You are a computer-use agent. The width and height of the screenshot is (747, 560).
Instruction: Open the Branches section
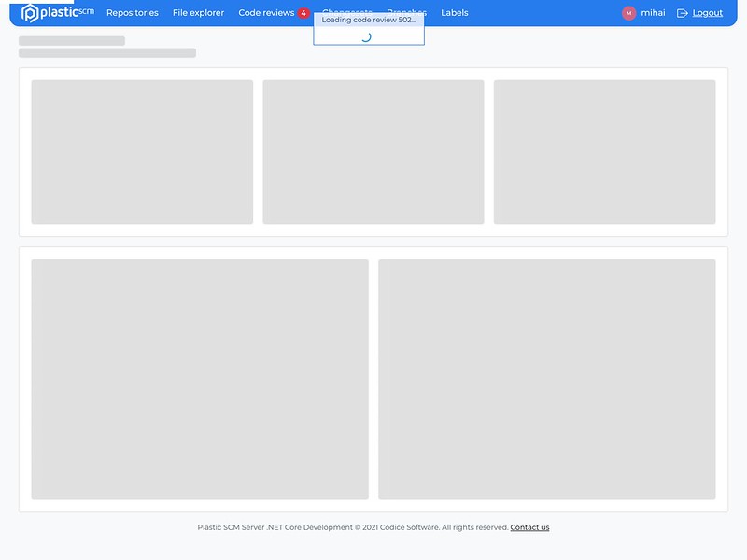(x=407, y=12)
